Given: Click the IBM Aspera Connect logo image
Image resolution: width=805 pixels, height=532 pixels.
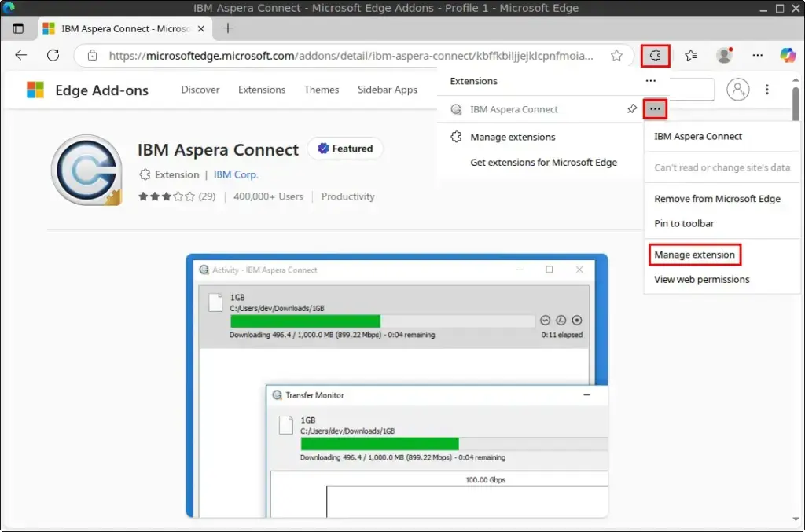Looking at the screenshot, I should pos(86,171).
